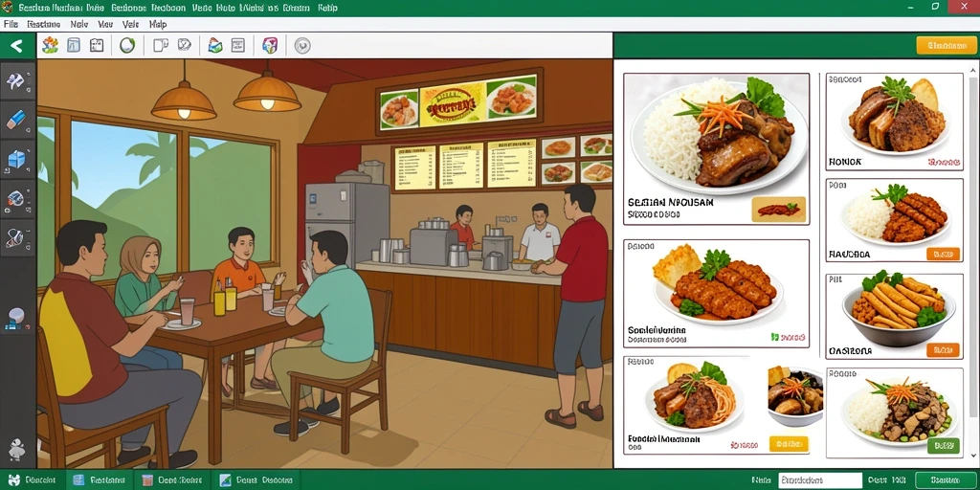980x490 pixels.
Task: Select the HAUCBOA rice dish photo
Action: pyautogui.click(x=894, y=214)
